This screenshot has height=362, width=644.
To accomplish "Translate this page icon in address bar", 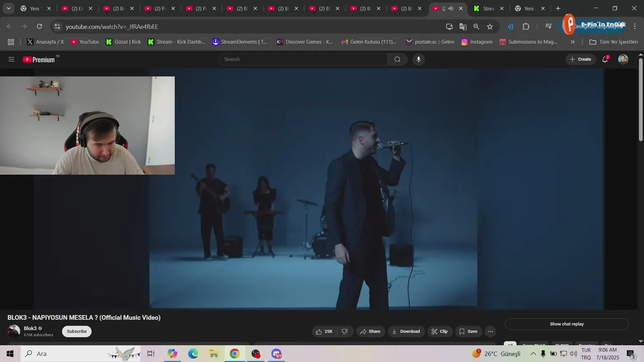I will point(463,26).
